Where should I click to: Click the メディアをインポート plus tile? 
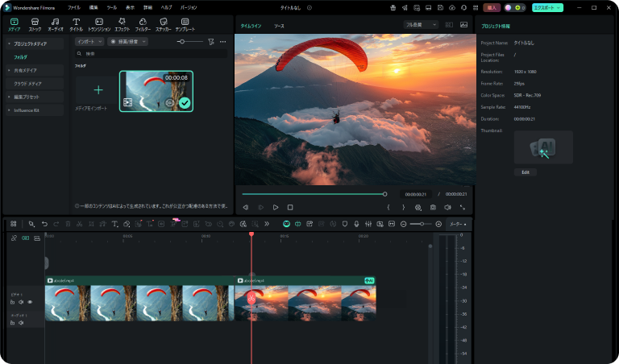click(98, 90)
